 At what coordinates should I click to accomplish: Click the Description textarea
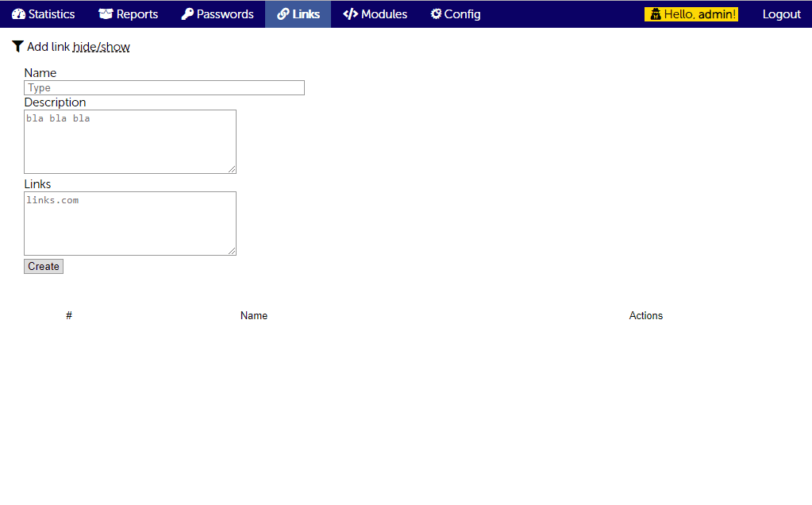pos(129,141)
